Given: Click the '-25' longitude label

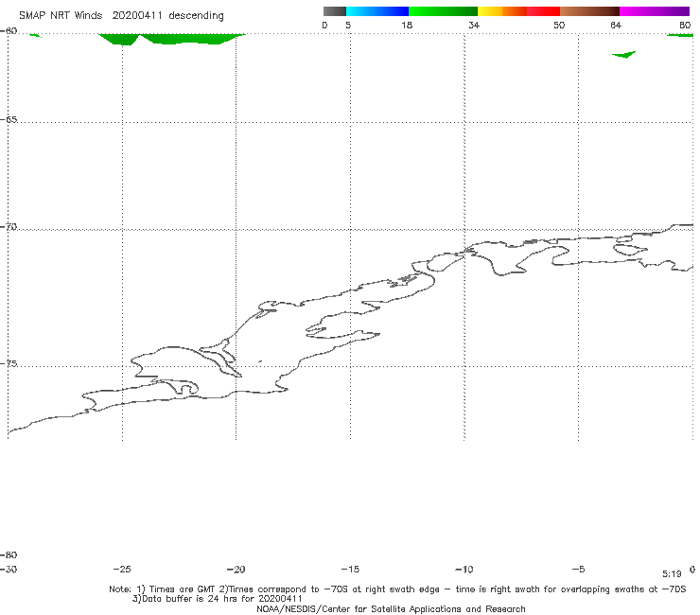Looking at the screenshot, I should tap(122, 569).
